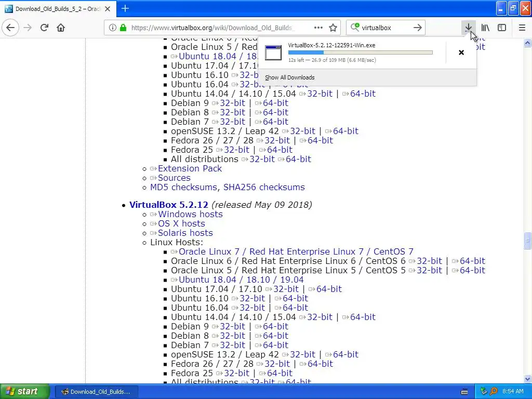Open the Sources link
The image size is (532, 399).
[x=174, y=178]
